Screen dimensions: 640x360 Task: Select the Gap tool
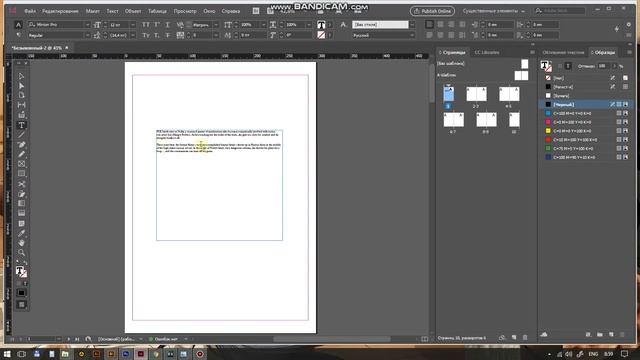coord(21,105)
